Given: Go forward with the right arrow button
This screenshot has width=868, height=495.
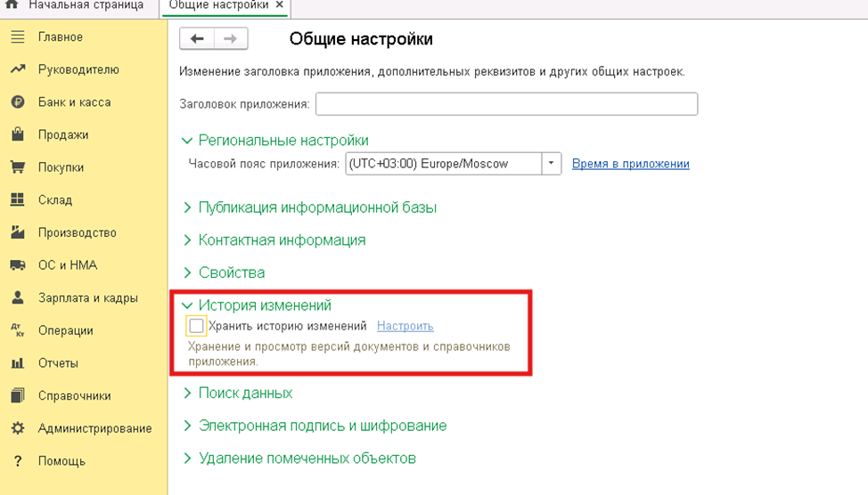Looking at the screenshot, I should [x=231, y=38].
